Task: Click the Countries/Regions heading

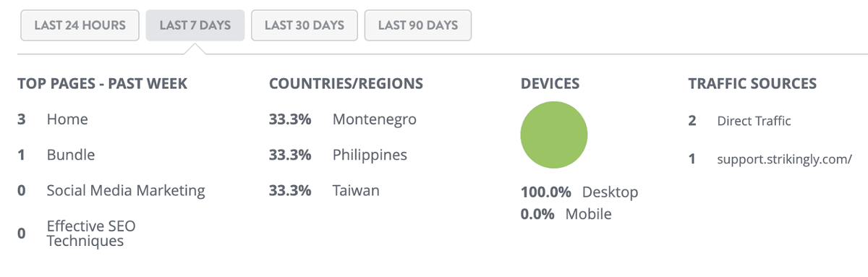Action: tap(346, 84)
